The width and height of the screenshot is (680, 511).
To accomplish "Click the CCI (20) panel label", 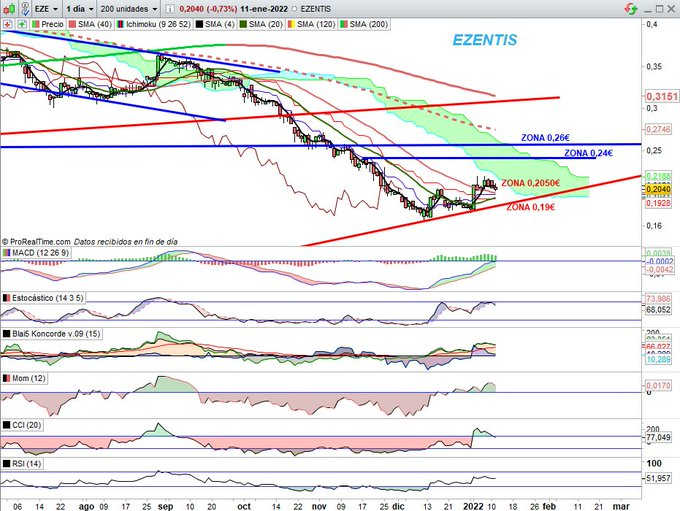I will (x=26, y=425).
